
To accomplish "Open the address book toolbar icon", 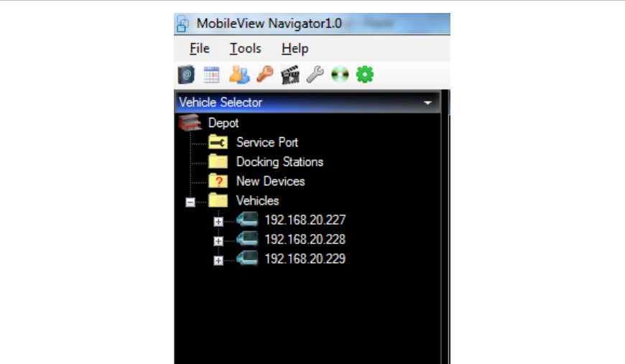I will [186, 75].
